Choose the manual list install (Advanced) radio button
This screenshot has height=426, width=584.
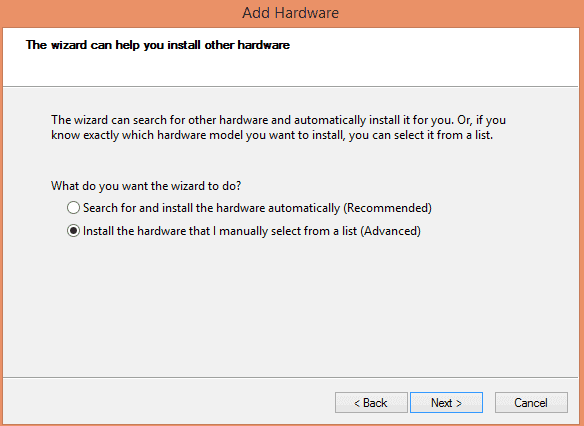click(x=73, y=231)
